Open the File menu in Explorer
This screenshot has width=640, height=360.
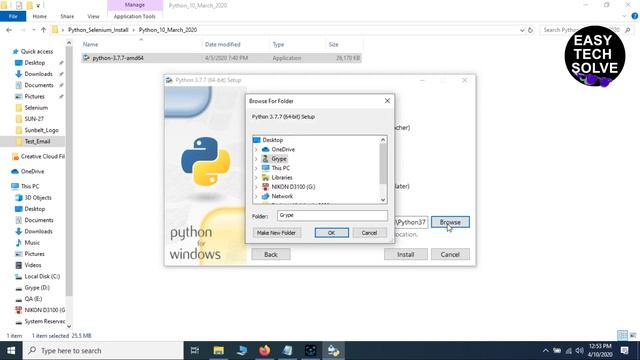tap(13, 16)
